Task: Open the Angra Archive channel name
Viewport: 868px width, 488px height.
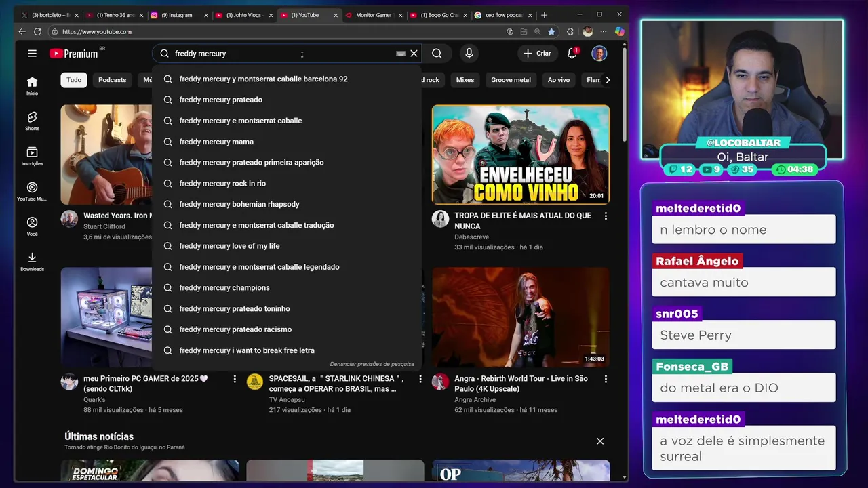Action: (x=475, y=400)
